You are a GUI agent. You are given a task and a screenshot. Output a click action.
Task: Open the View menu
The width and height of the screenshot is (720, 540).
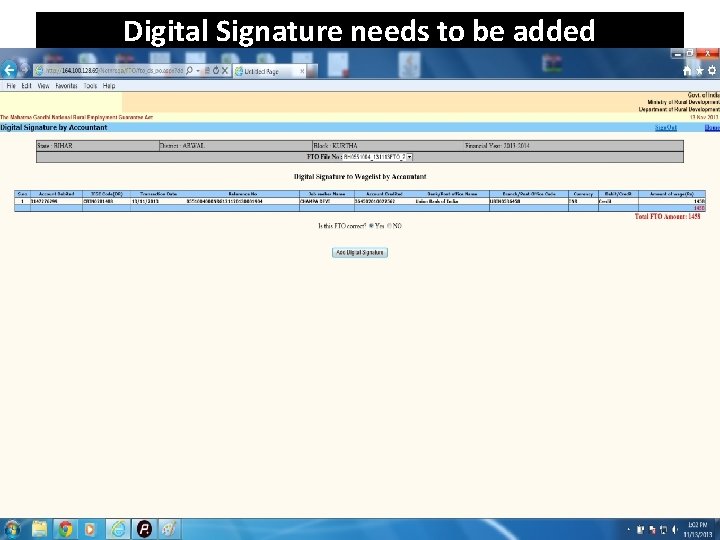(43, 86)
